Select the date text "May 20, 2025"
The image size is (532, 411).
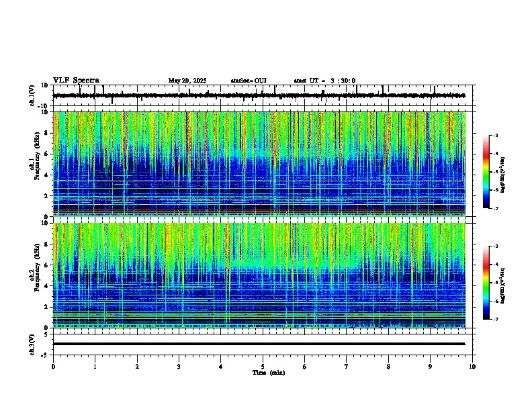[187, 81]
